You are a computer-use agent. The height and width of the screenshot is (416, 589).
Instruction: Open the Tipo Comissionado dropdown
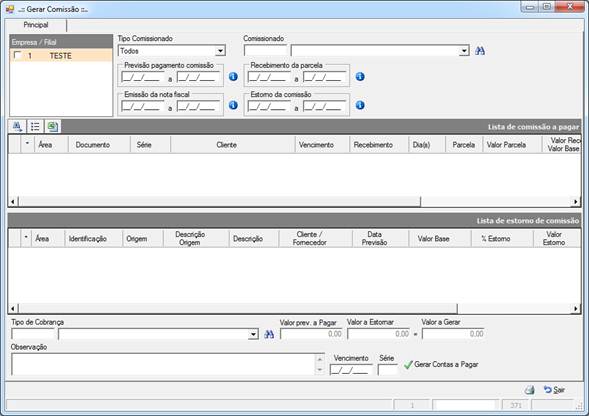point(220,51)
